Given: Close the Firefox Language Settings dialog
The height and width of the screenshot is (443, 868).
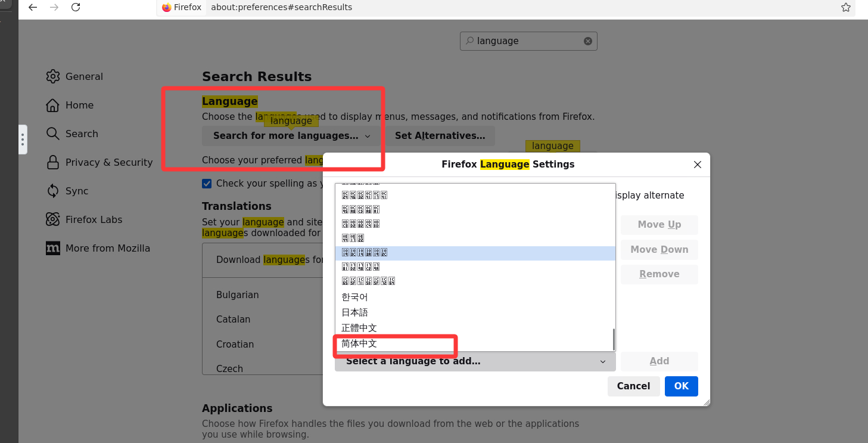Looking at the screenshot, I should coord(698,165).
